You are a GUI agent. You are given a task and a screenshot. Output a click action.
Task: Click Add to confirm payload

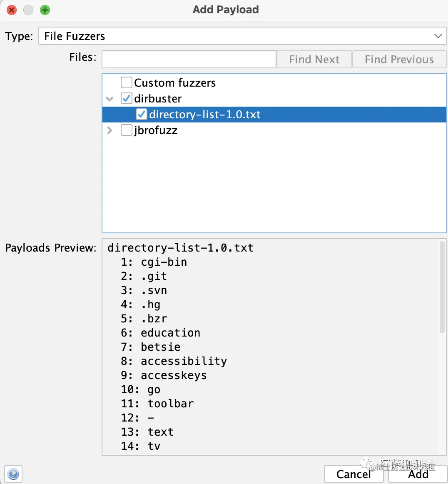(x=418, y=474)
